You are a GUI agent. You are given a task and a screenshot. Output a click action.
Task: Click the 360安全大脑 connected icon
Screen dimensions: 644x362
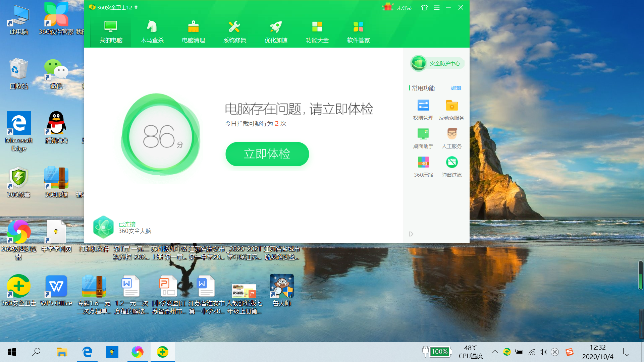point(103,227)
